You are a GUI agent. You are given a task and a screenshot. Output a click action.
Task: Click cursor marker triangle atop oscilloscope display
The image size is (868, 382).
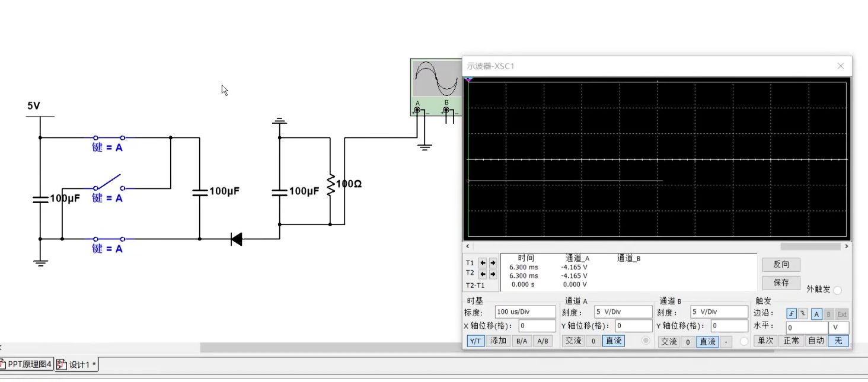pos(468,79)
